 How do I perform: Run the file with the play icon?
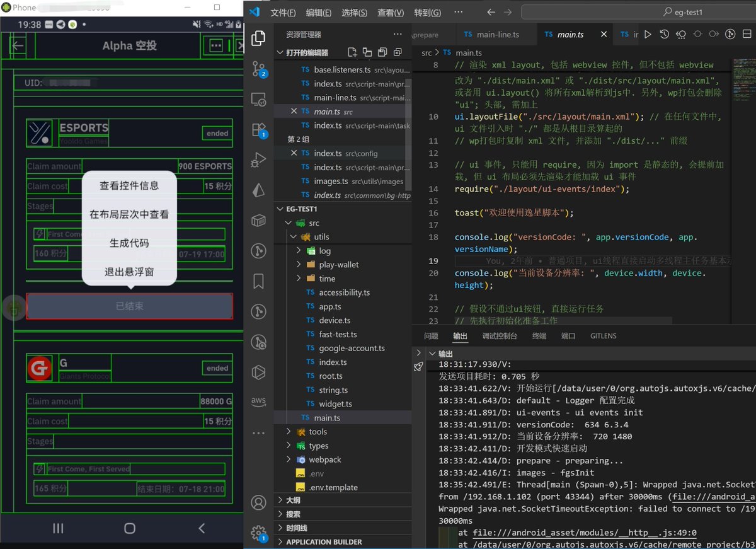[648, 35]
